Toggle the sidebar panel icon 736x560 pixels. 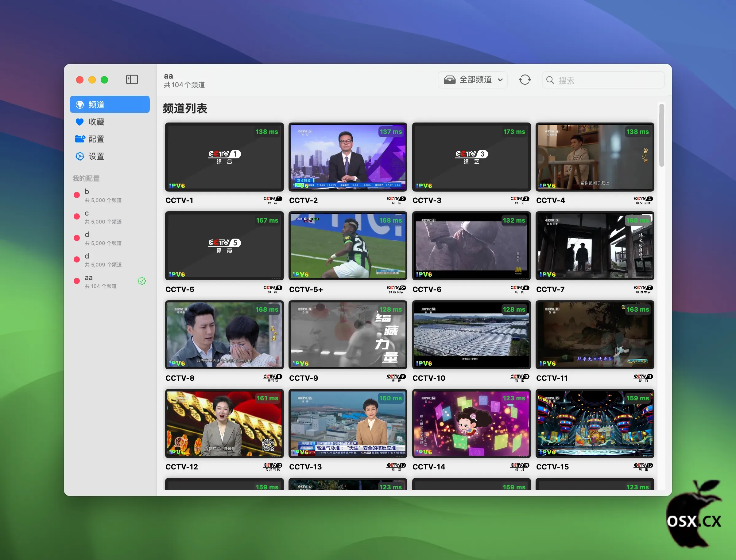(132, 80)
